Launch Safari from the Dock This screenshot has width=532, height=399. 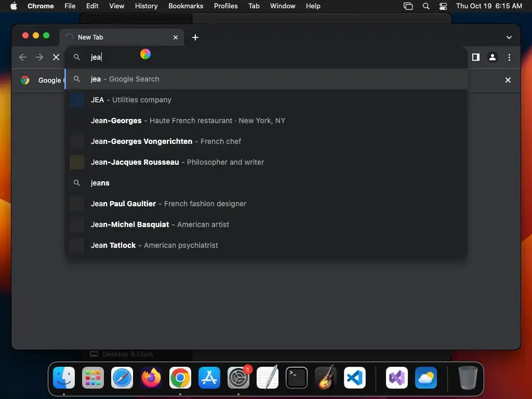[122, 378]
